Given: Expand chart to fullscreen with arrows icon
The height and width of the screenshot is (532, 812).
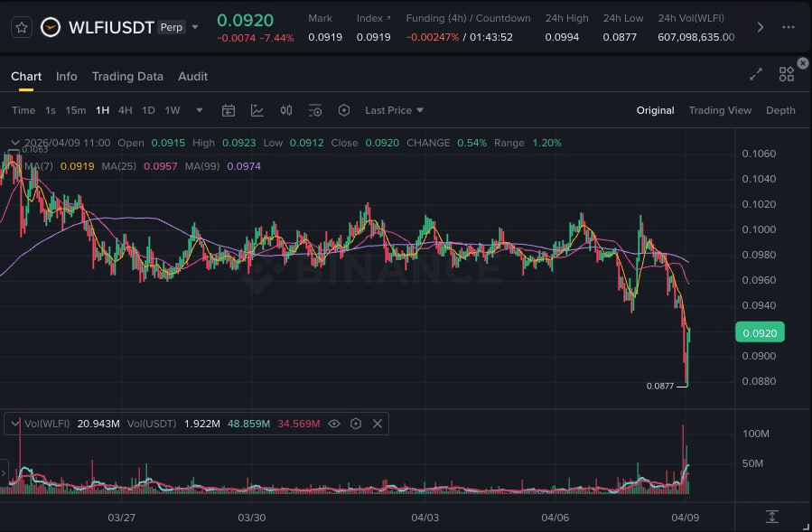Looking at the screenshot, I should 756,76.
